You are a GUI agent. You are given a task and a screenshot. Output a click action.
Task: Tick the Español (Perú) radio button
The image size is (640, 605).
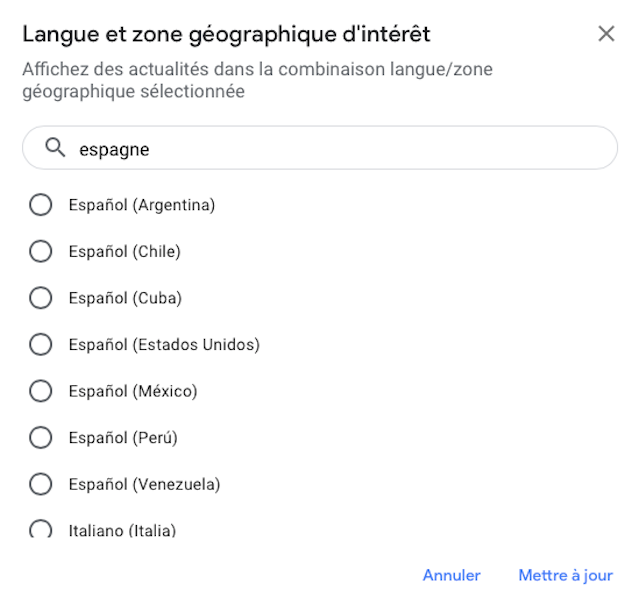[x=41, y=438]
